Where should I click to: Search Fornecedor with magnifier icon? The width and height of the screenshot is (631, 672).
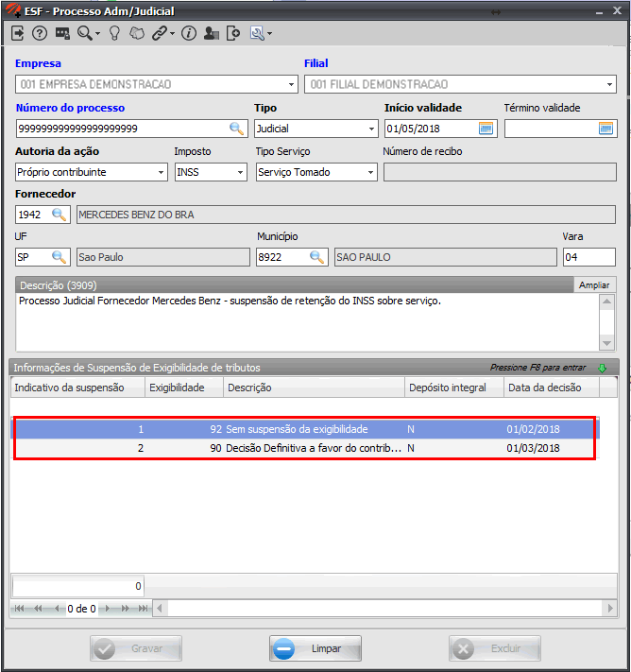tap(60, 215)
